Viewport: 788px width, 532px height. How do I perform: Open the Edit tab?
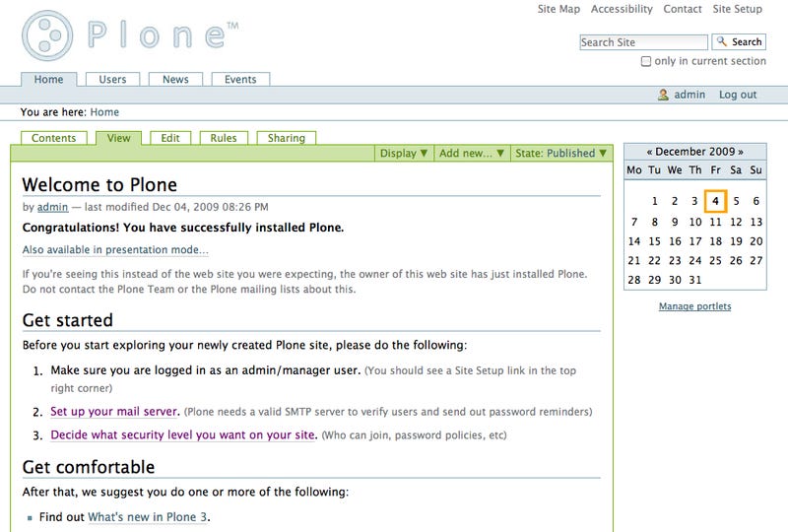[x=170, y=138]
